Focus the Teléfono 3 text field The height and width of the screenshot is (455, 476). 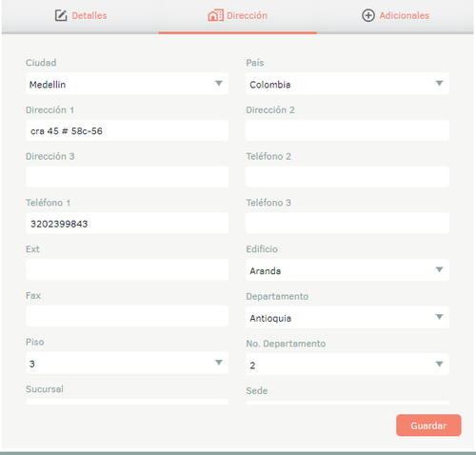point(347,223)
